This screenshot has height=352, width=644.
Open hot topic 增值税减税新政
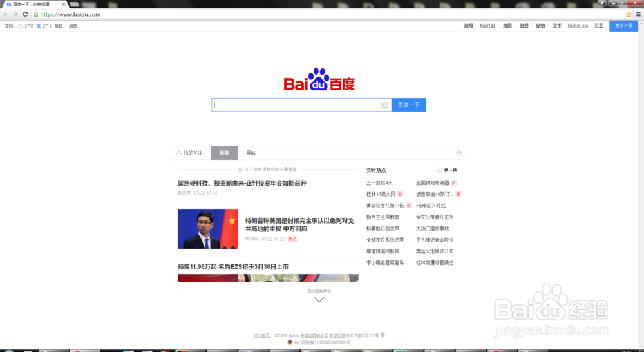pyautogui.click(x=383, y=251)
